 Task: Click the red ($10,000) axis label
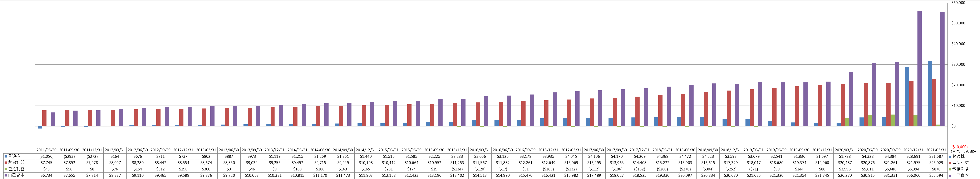pos(959,147)
